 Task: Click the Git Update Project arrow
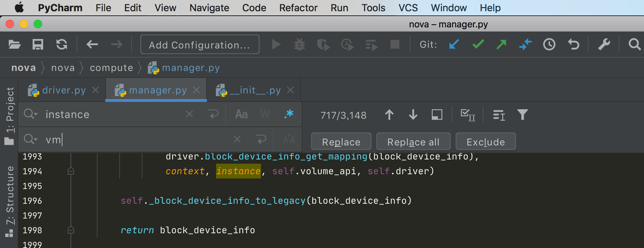pos(454,45)
